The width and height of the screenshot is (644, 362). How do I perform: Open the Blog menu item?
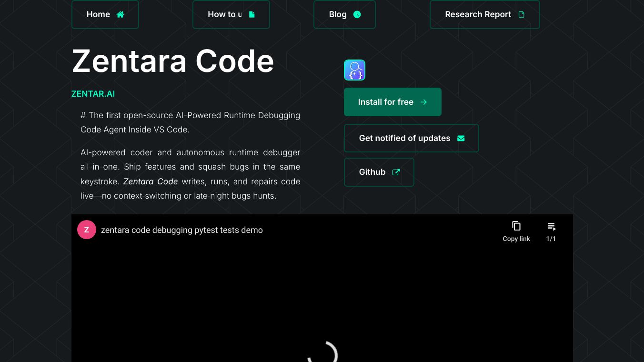338,14
